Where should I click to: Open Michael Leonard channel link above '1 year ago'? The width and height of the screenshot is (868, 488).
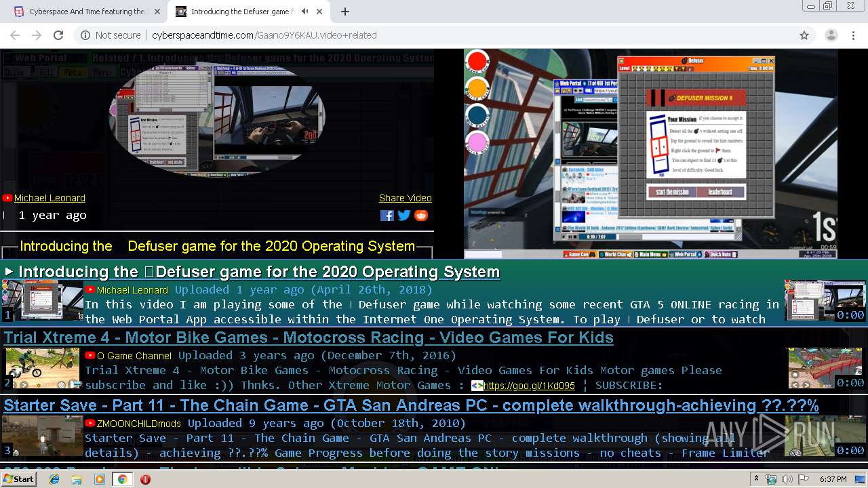click(x=50, y=198)
